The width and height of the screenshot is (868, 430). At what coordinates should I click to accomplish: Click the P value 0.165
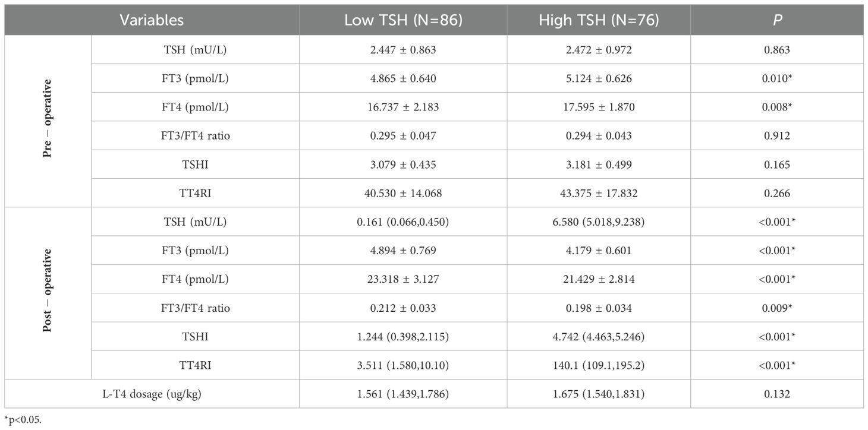[778, 165]
